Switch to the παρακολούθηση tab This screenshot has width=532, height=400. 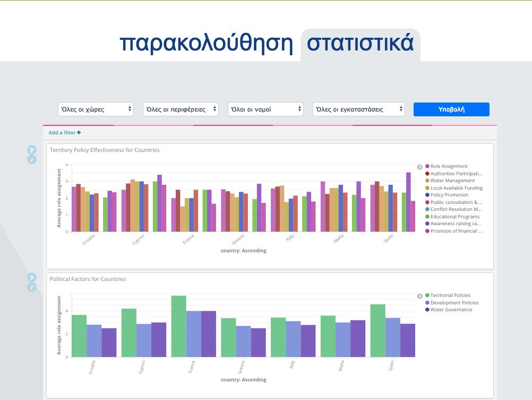(x=207, y=44)
